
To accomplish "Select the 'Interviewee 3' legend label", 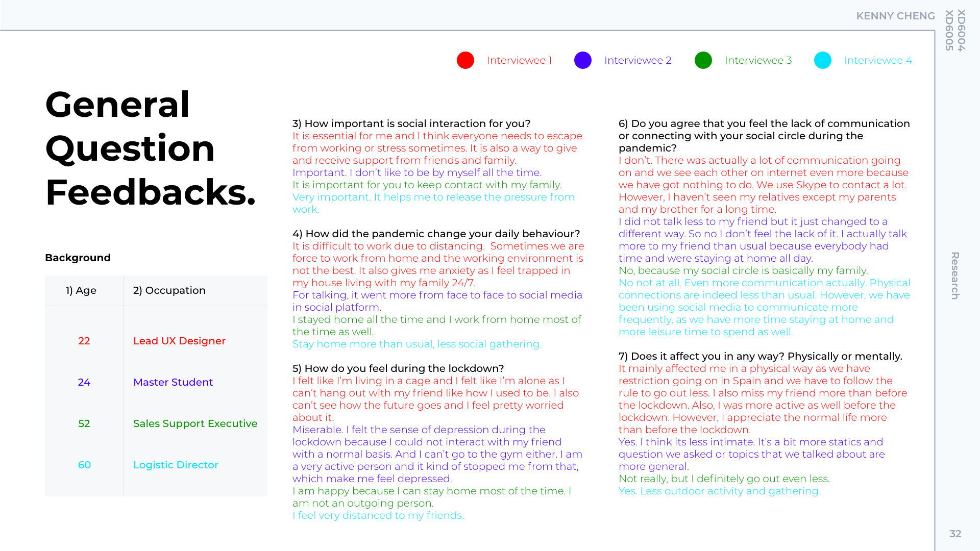I will 758,60.
